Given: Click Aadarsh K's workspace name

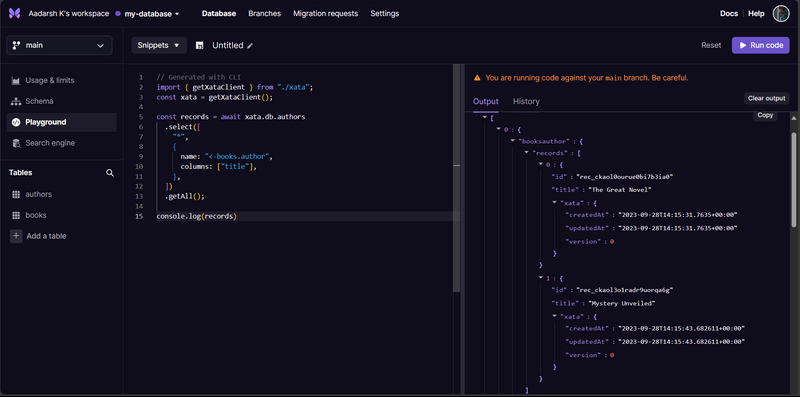Looking at the screenshot, I should click(x=68, y=14).
